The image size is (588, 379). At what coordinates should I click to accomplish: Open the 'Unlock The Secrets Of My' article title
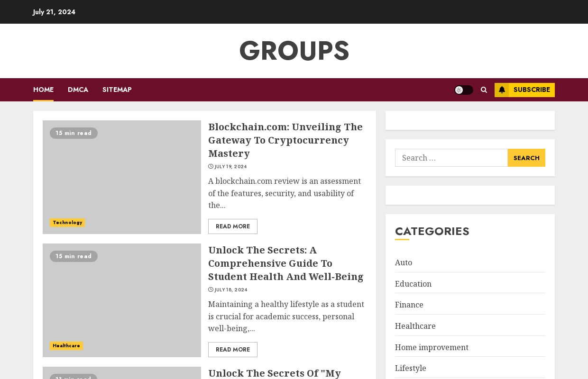pos(275,373)
